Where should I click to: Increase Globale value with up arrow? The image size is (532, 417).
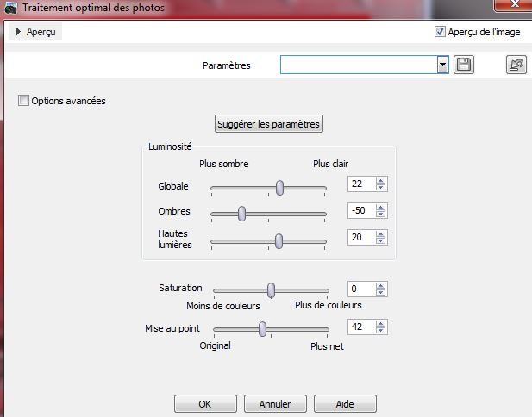381,181
